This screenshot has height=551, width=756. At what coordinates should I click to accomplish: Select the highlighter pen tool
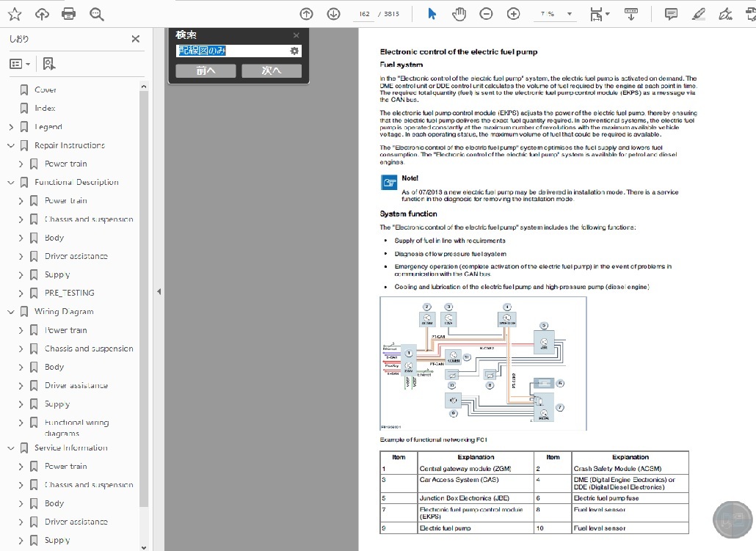(x=698, y=14)
